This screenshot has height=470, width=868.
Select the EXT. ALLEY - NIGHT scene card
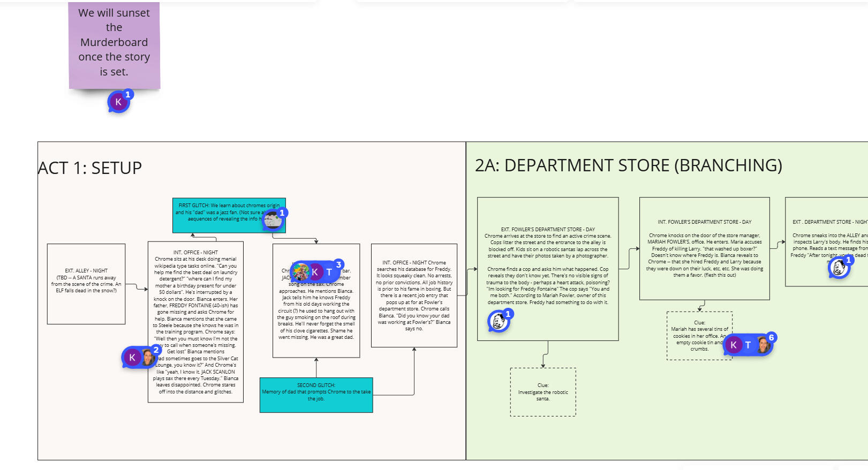coord(86,284)
